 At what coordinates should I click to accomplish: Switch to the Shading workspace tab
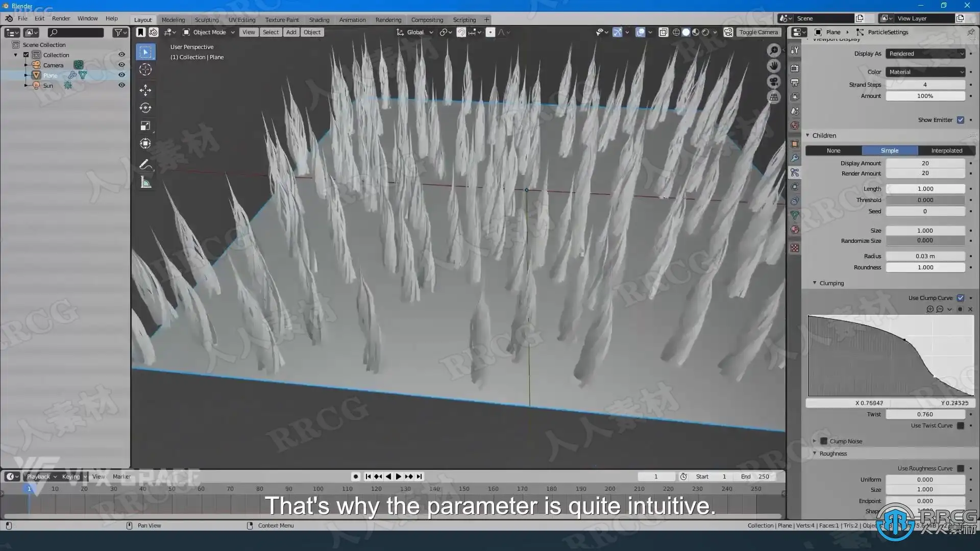[x=319, y=20]
